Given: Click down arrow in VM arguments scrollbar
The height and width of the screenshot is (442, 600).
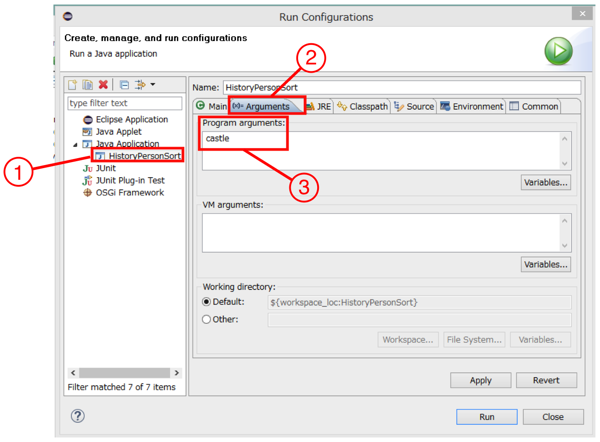Looking at the screenshot, I should pyautogui.click(x=565, y=246).
